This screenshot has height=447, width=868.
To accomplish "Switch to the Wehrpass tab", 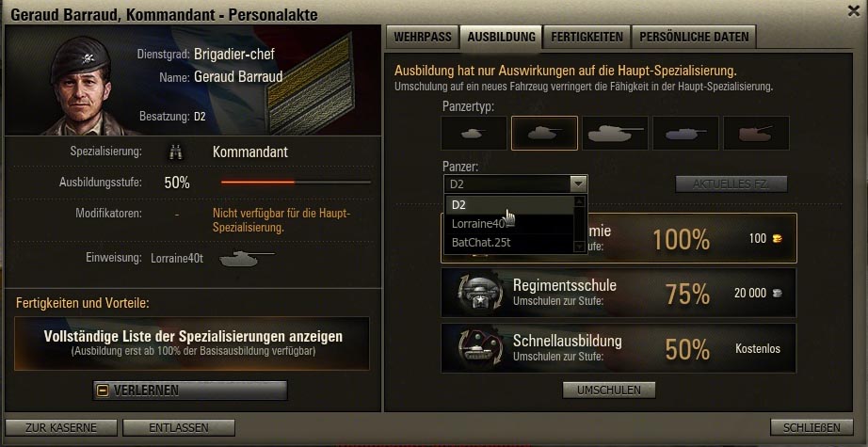I will tap(423, 37).
